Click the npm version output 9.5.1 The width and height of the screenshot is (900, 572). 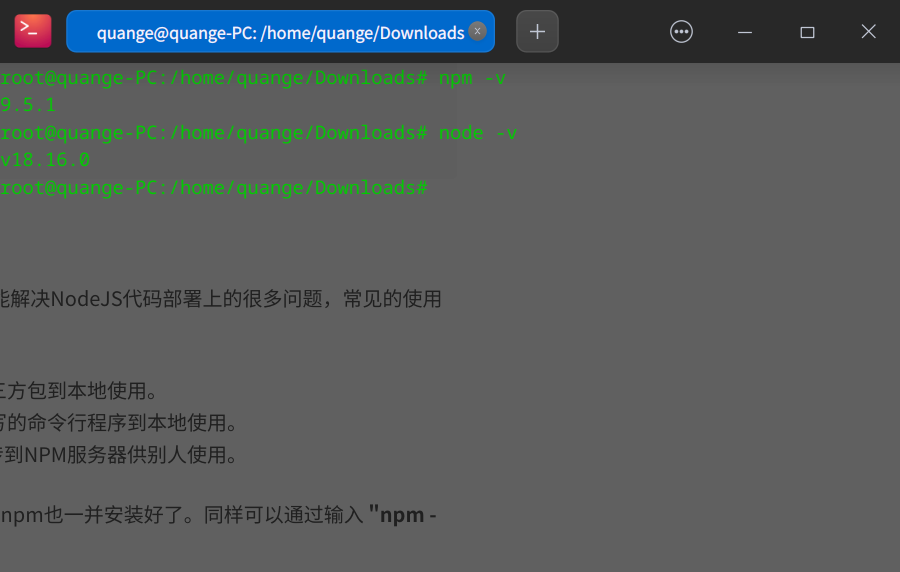pyautogui.click(x=28, y=105)
